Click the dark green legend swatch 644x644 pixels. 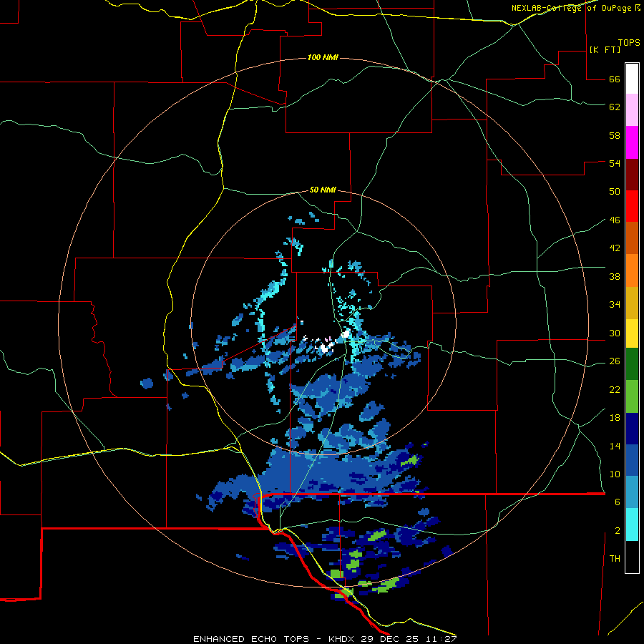coord(632,364)
